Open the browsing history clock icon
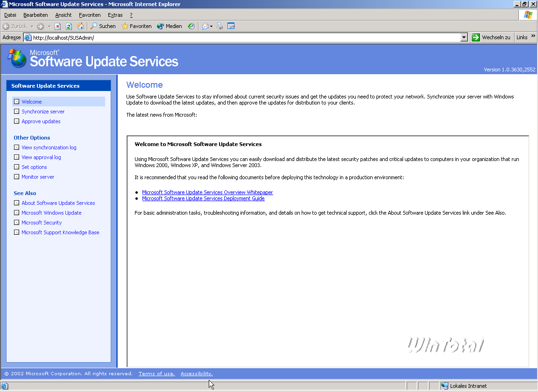The image size is (538, 392). pos(191,26)
